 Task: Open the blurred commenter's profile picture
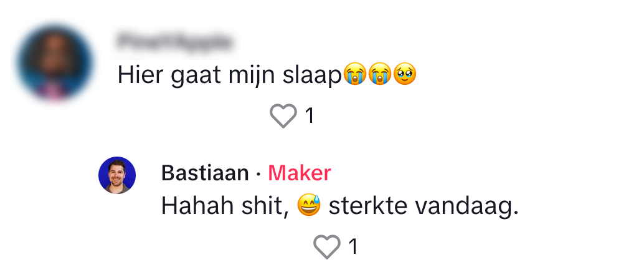(x=54, y=63)
